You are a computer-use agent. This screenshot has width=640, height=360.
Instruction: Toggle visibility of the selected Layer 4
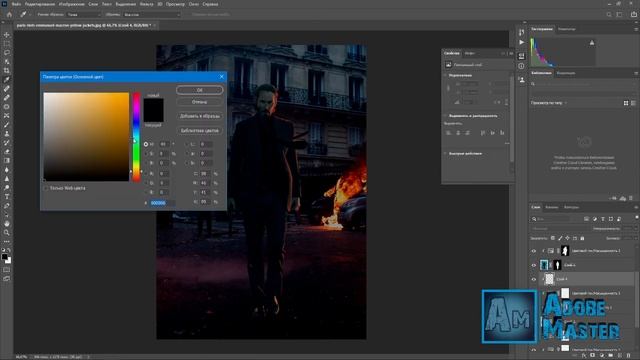click(533, 279)
